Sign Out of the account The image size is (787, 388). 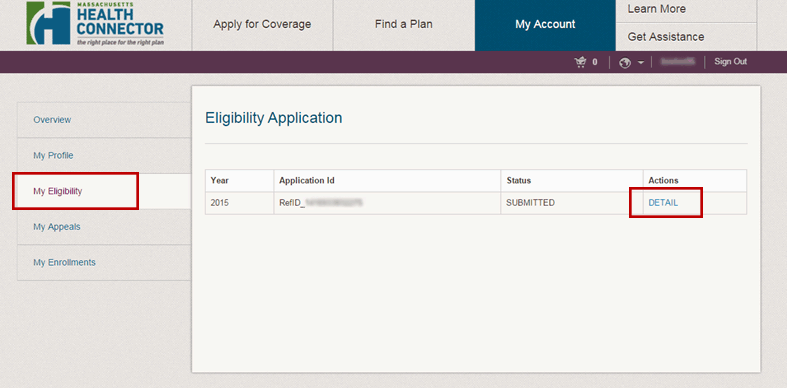coord(730,62)
